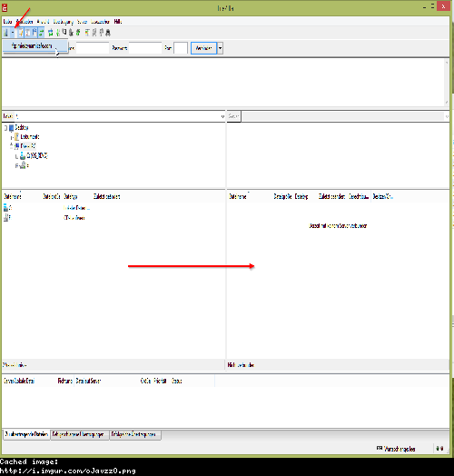This screenshot has width=454, height=476.
Task: Click the reconnect to last server icon
Action: [x=78, y=32]
